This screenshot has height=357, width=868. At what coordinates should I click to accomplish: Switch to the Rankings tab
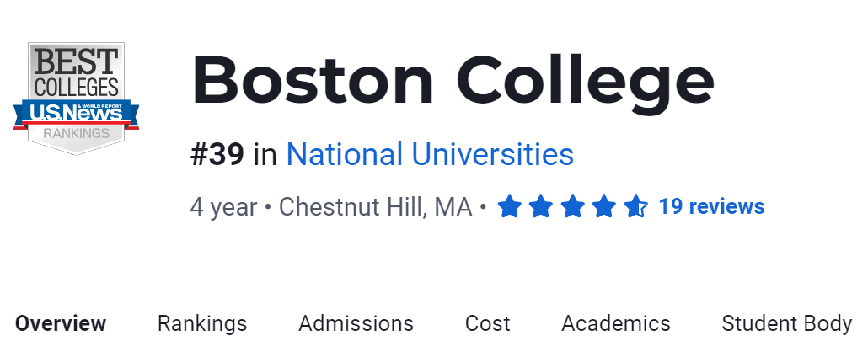[x=202, y=323]
